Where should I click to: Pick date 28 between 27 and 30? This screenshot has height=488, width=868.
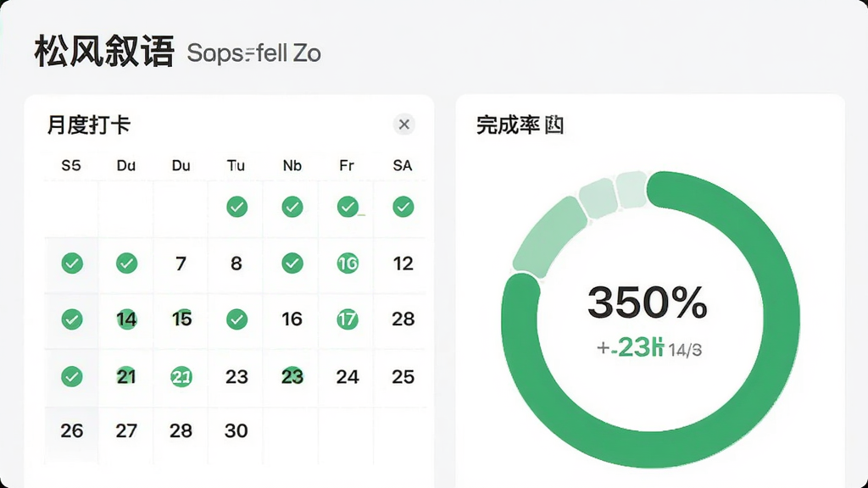pos(181,430)
